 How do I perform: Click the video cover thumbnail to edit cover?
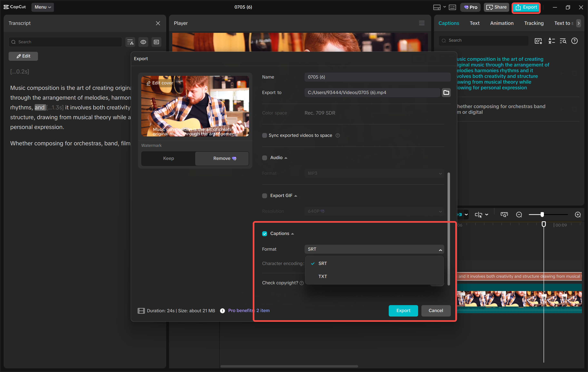(x=195, y=106)
